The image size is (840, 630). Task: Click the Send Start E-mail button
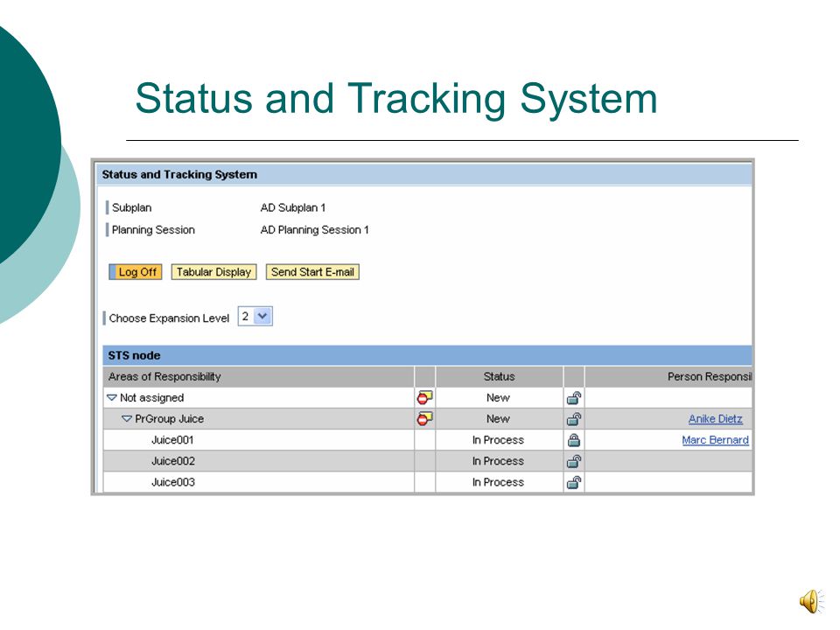tap(312, 272)
